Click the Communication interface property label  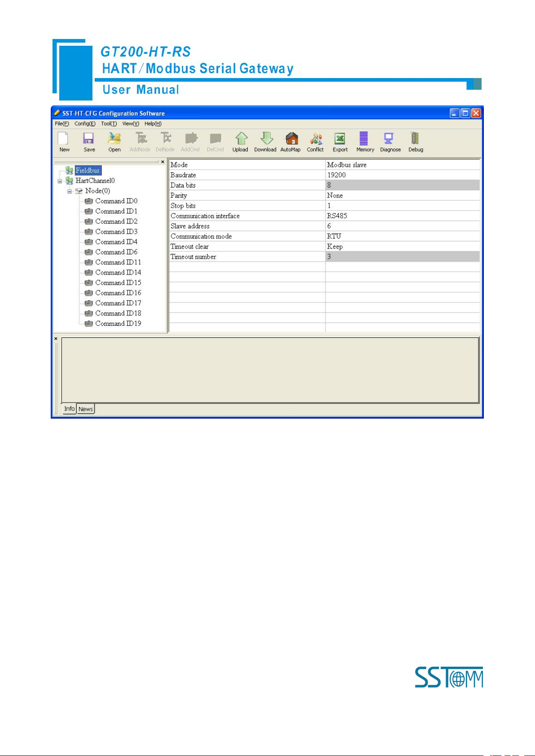[x=205, y=216]
